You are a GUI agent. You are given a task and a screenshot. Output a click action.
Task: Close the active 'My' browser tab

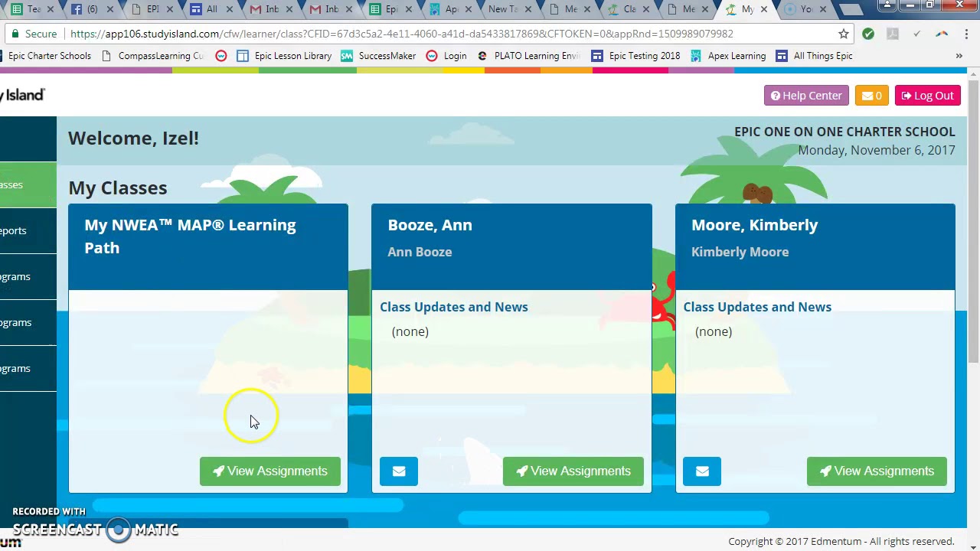[763, 9]
